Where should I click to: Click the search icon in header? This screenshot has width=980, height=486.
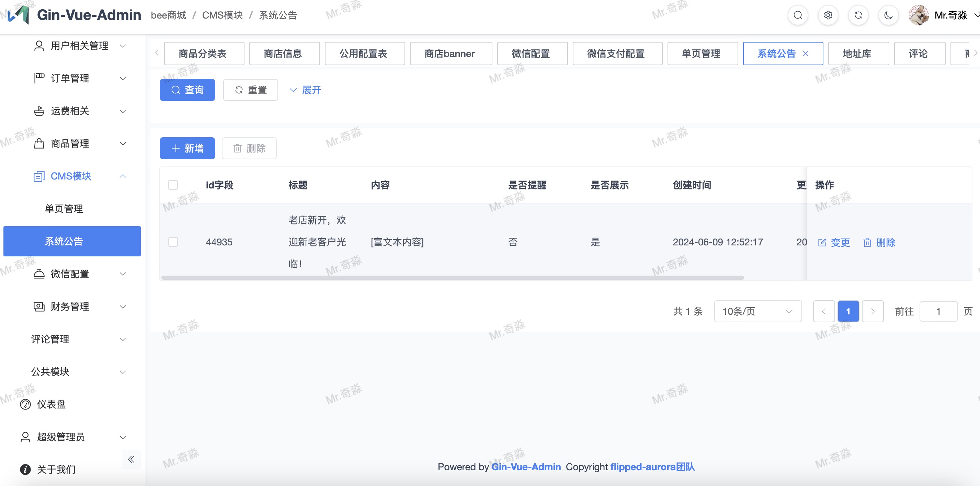coord(798,15)
